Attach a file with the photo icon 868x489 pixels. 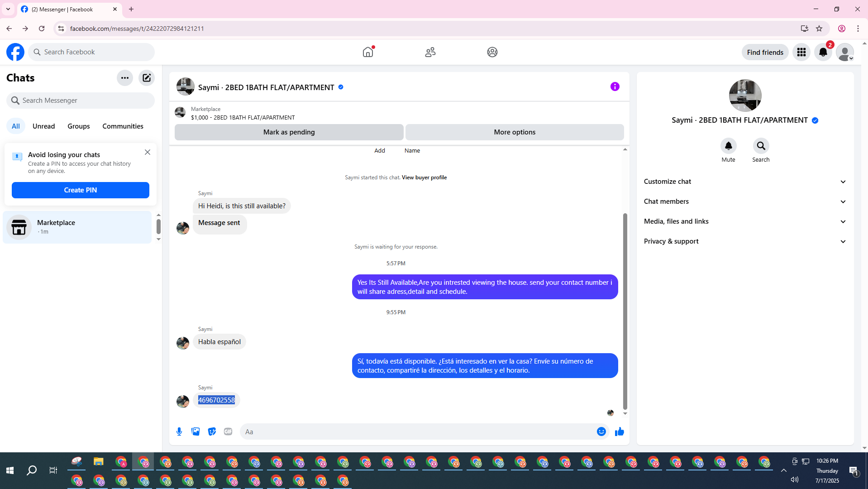pyautogui.click(x=196, y=432)
